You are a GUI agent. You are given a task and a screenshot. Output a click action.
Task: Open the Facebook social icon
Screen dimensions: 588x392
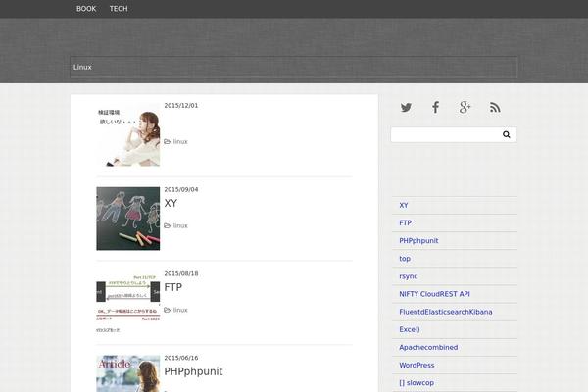435,108
